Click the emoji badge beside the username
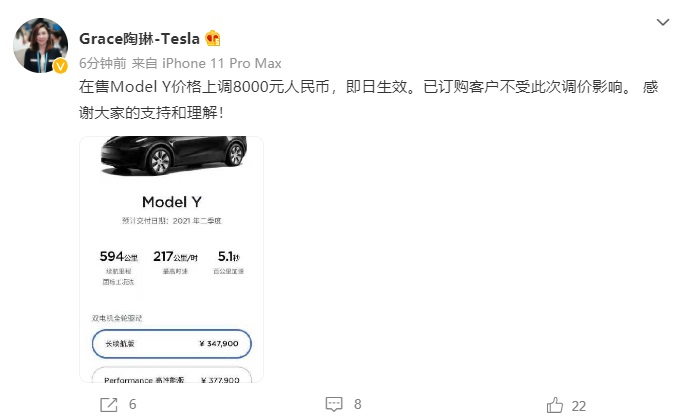This screenshot has height=420, width=680. [212, 39]
